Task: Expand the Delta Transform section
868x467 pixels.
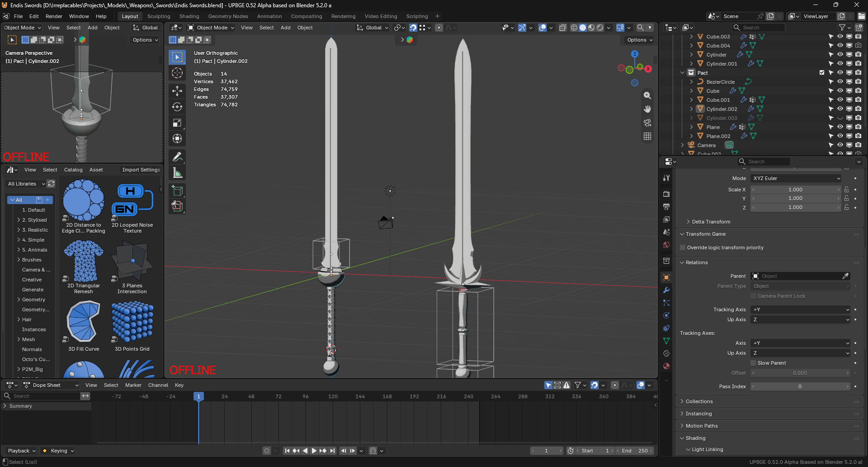Action: (711, 222)
